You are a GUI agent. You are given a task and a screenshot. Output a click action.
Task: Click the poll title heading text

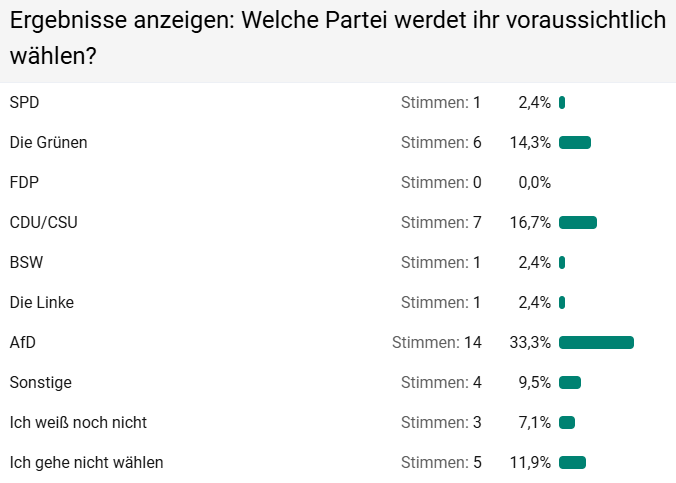click(337, 38)
